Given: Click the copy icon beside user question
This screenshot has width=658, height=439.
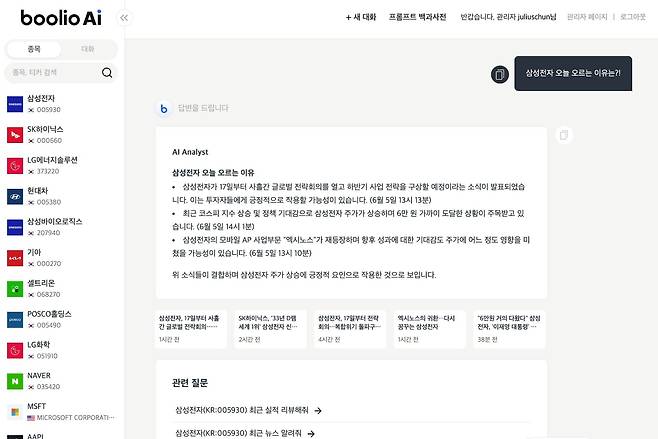Looking at the screenshot, I should click(x=499, y=75).
